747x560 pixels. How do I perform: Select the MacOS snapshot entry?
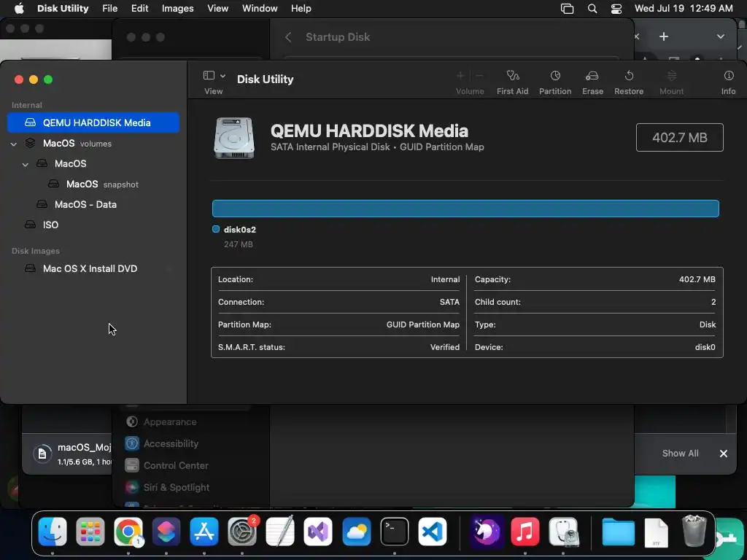point(93,184)
